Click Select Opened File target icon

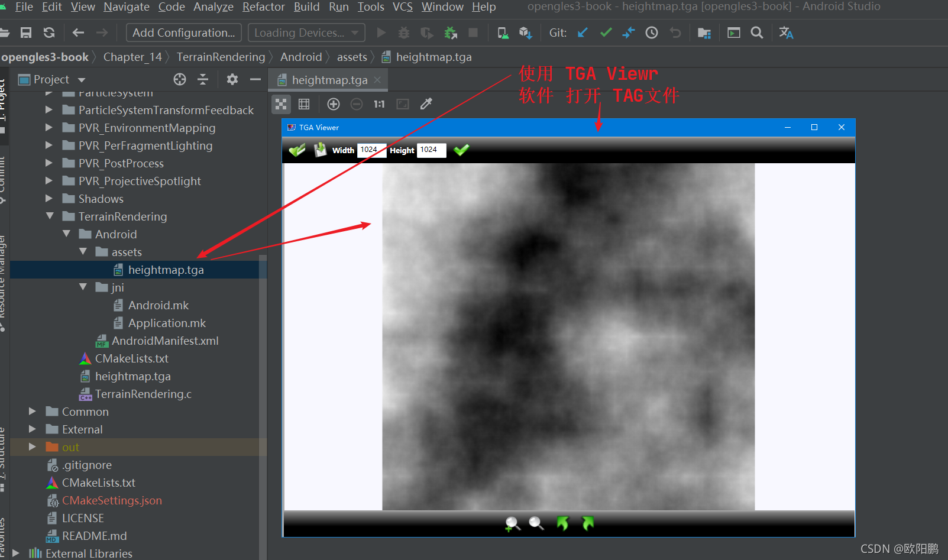pos(180,79)
